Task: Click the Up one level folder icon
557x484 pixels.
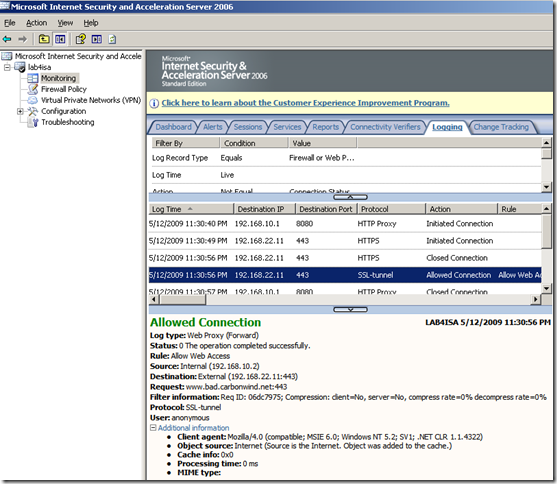Action: click(44, 39)
